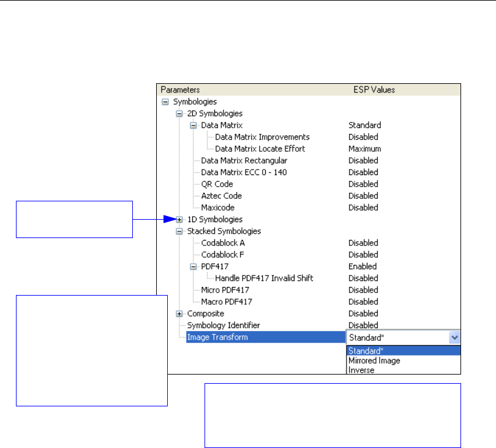Select Data Matrix ECC 0 - 140
This screenshot has height=448, width=496.
(244, 173)
